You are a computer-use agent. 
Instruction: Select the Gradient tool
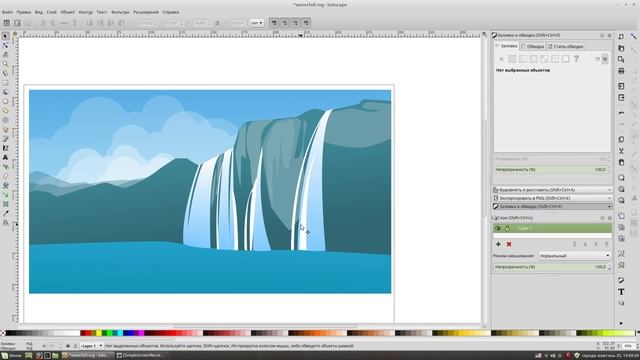tap(5, 195)
